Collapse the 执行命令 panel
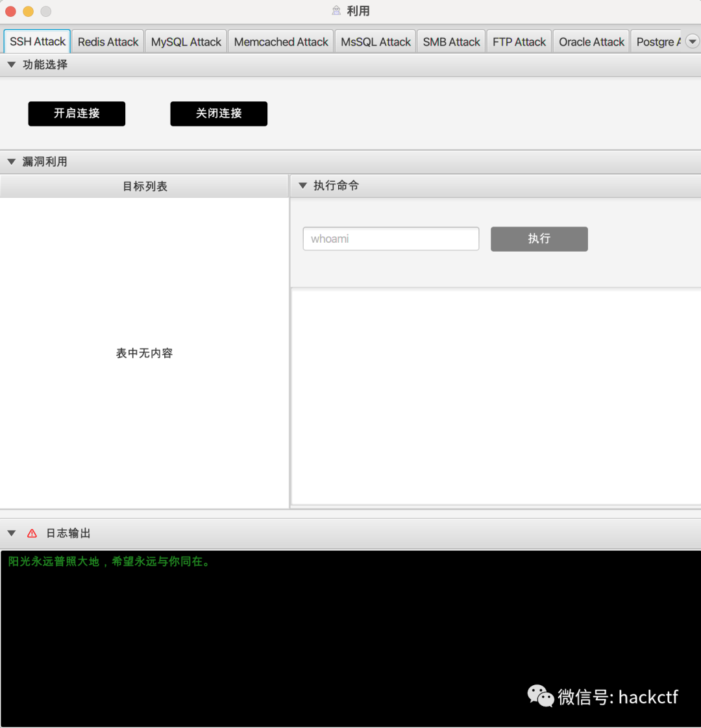Image resolution: width=701 pixels, height=728 pixels. click(302, 186)
